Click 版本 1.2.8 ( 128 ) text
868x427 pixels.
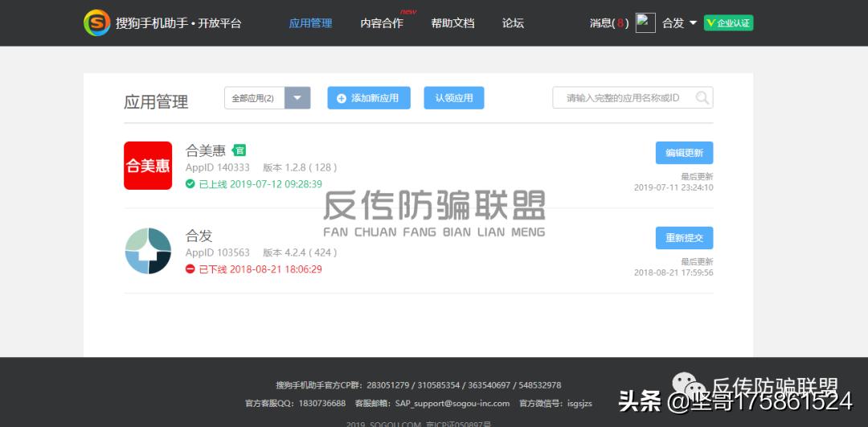click(300, 167)
